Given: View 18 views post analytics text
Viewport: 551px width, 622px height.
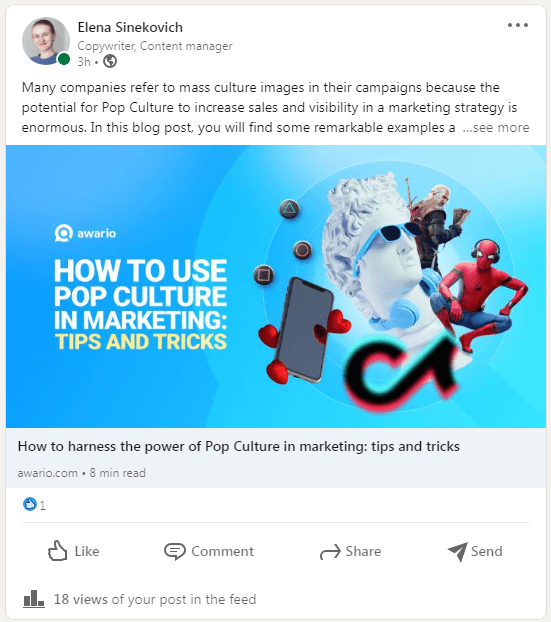Looking at the screenshot, I should pyautogui.click(x=155, y=599).
